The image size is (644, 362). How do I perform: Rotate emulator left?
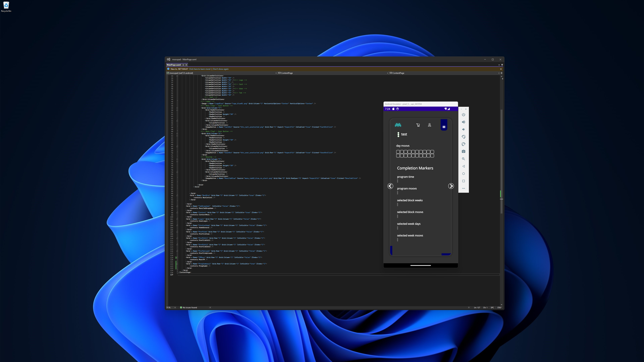pyautogui.click(x=464, y=137)
